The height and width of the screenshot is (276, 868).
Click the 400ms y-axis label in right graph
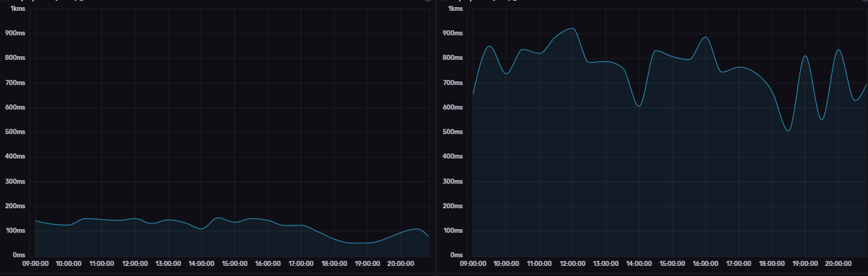(452, 156)
